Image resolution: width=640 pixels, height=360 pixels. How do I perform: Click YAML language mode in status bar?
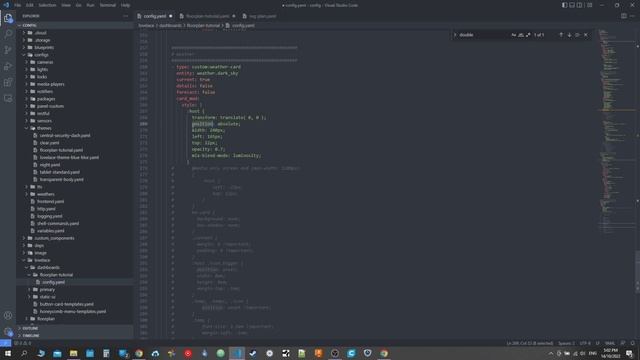pyautogui.click(x=610, y=343)
